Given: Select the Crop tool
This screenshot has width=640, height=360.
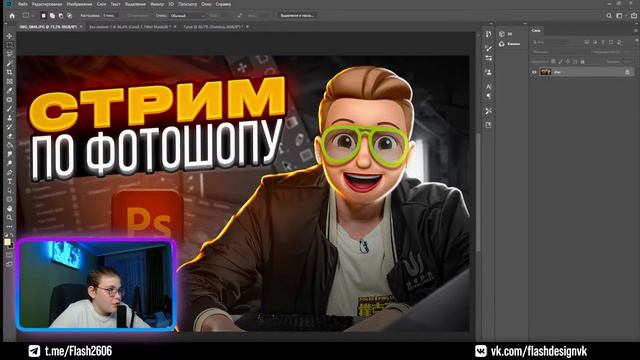Looking at the screenshot, I should [x=9, y=72].
